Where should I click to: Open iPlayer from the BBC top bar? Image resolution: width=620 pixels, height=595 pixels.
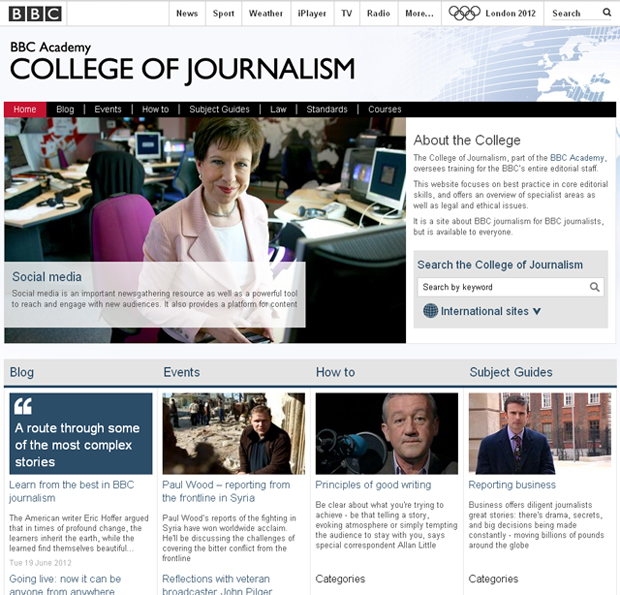311,13
